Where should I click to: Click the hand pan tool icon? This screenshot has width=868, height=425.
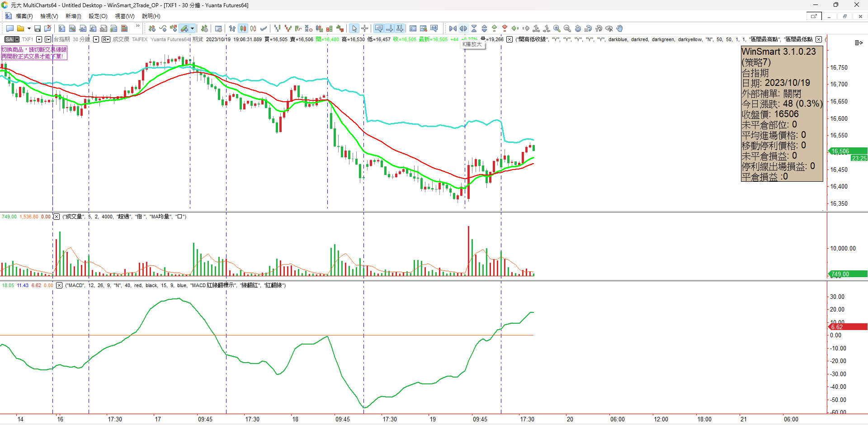(620, 28)
